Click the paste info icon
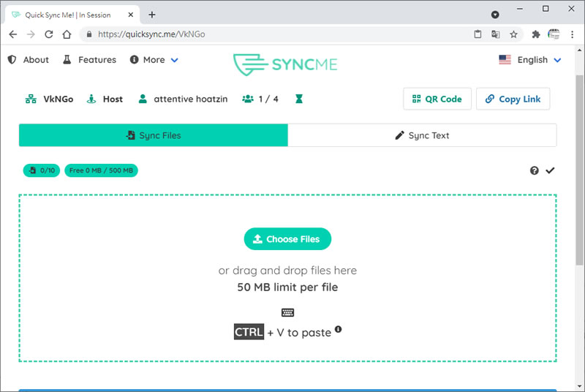 click(338, 329)
